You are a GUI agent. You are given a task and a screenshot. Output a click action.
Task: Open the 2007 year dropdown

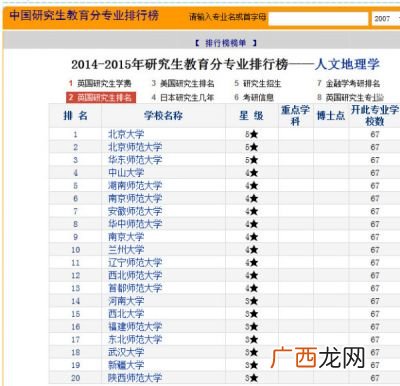[386, 19]
